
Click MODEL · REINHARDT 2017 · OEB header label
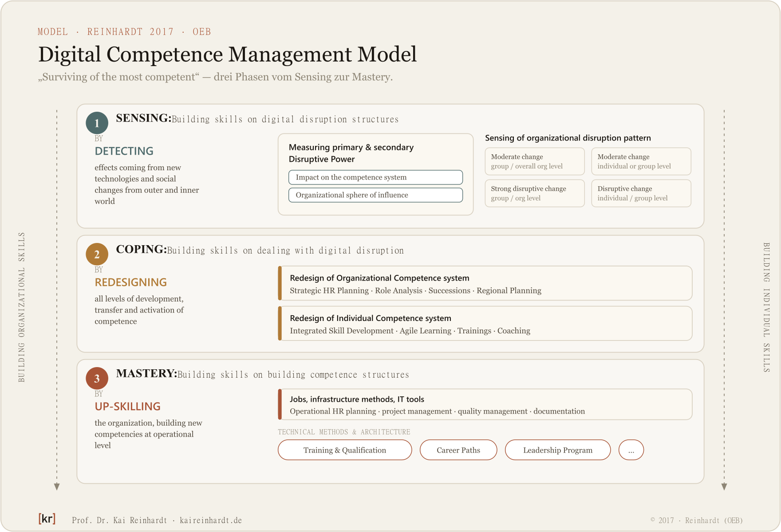[124, 32]
